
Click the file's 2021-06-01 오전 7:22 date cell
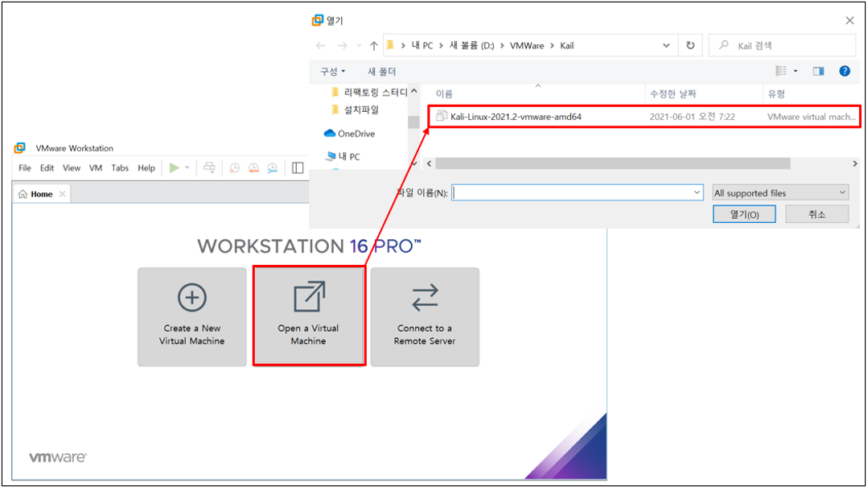[692, 117]
